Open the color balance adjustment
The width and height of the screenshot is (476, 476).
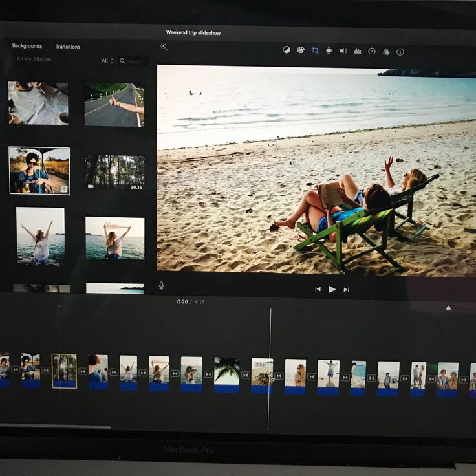pyautogui.click(x=287, y=50)
